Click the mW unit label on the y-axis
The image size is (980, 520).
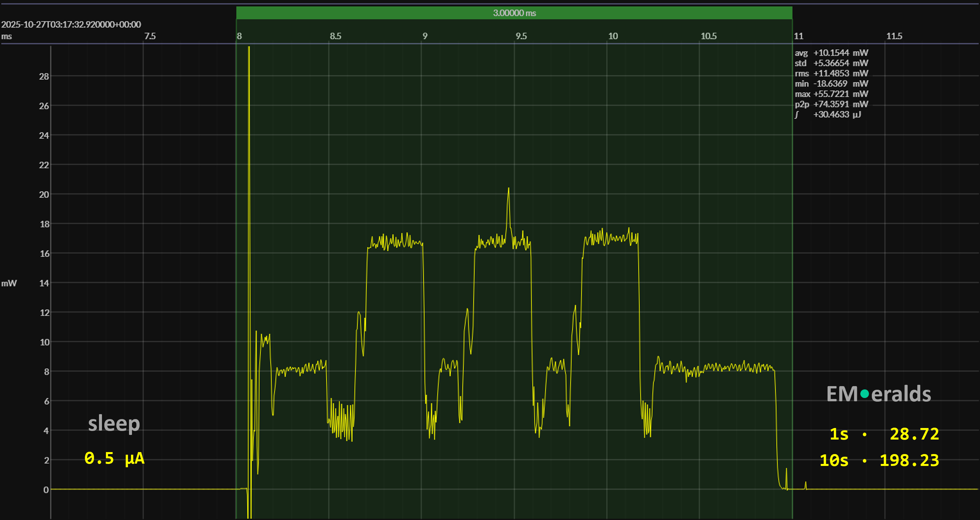[9, 283]
